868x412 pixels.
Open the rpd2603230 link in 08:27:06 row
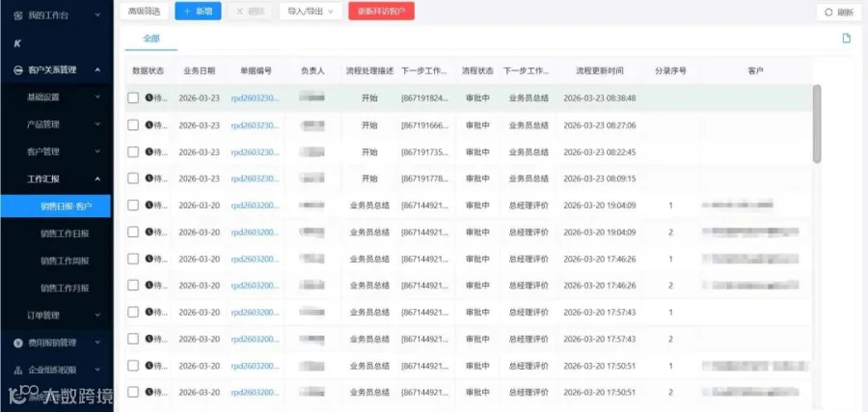(255, 125)
